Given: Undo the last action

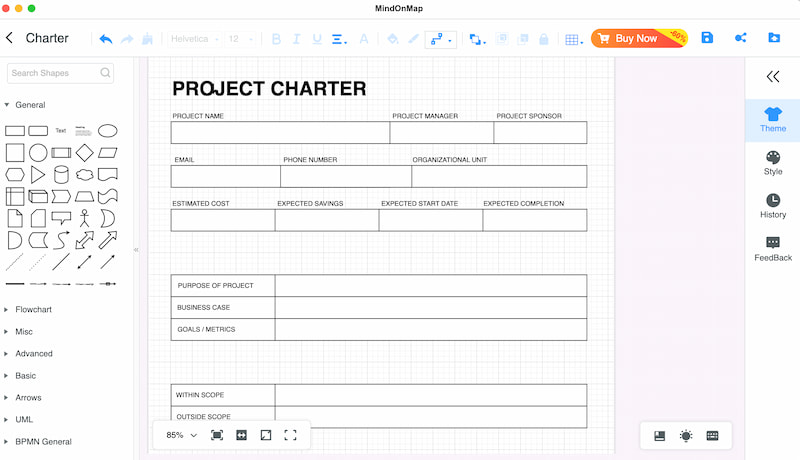Looking at the screenshot, I should [x=106, y=39].
